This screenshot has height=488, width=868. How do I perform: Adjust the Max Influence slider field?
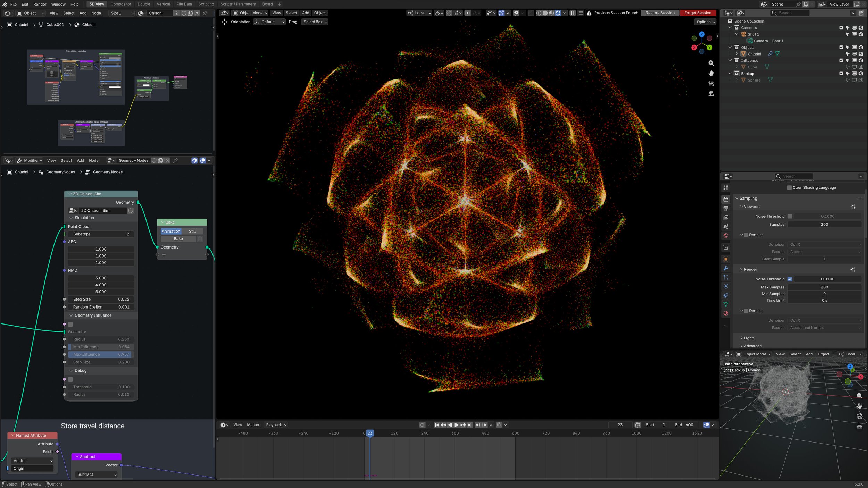101,354
